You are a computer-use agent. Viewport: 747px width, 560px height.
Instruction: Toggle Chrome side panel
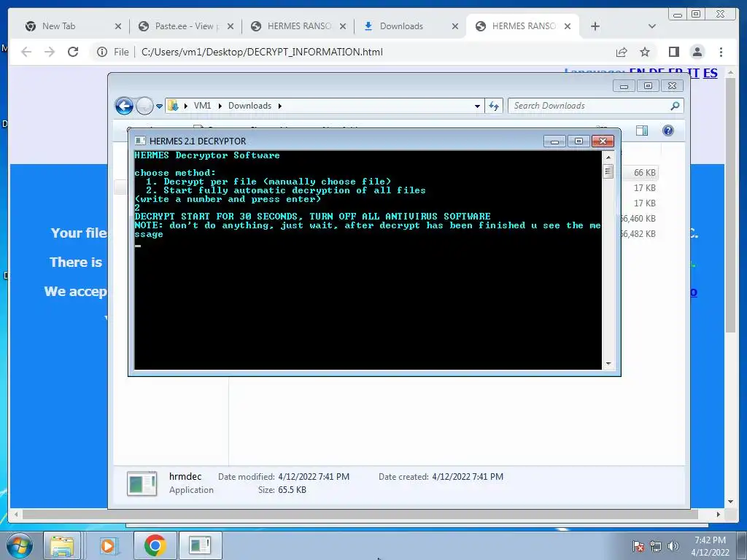(x=673, y=52)
